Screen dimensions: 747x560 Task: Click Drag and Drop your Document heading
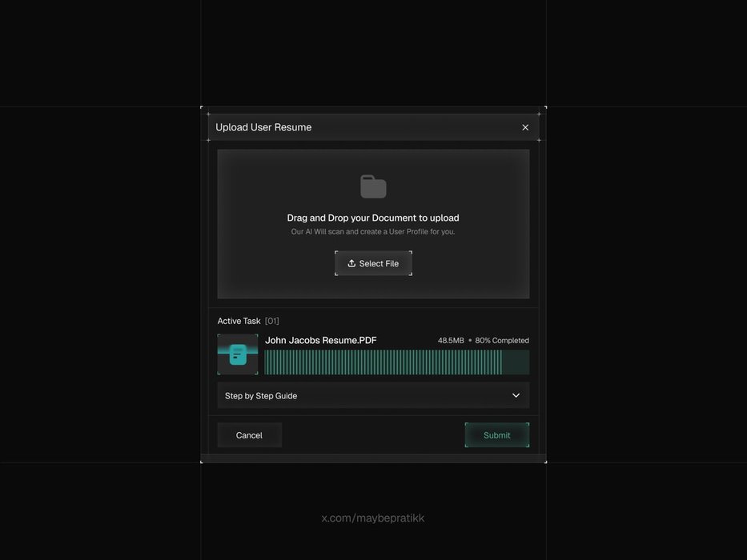[x=373, y=218]
